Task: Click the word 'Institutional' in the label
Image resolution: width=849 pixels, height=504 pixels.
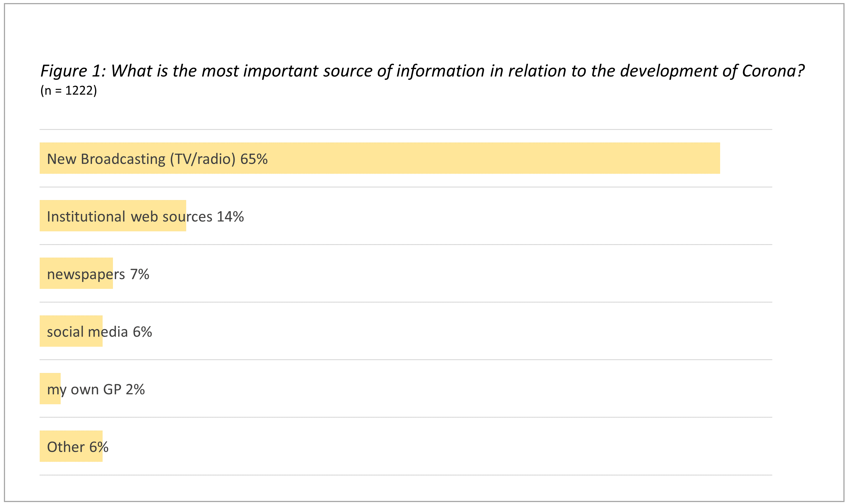Action: tap(86, 217)
